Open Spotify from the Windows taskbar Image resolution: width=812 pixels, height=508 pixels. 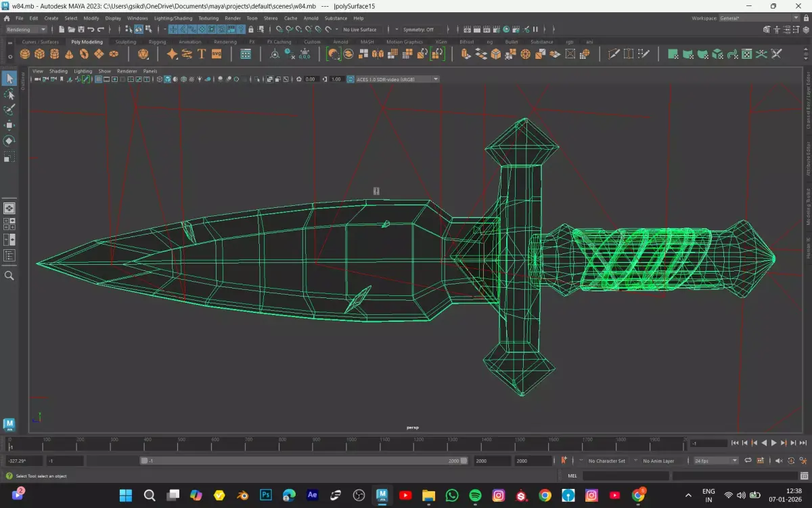(x=475, y=495)
